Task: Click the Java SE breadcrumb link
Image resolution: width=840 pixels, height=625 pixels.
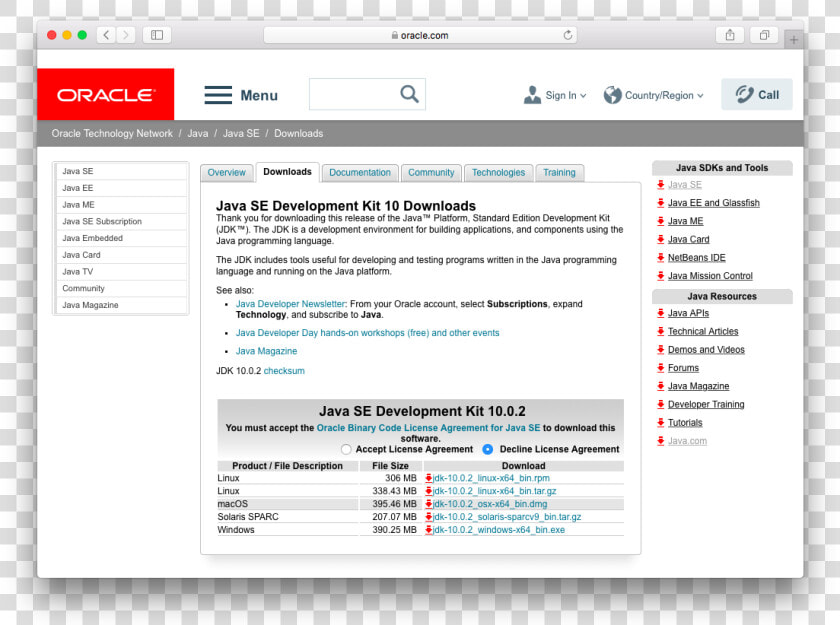Action: [x=241, y=133]
